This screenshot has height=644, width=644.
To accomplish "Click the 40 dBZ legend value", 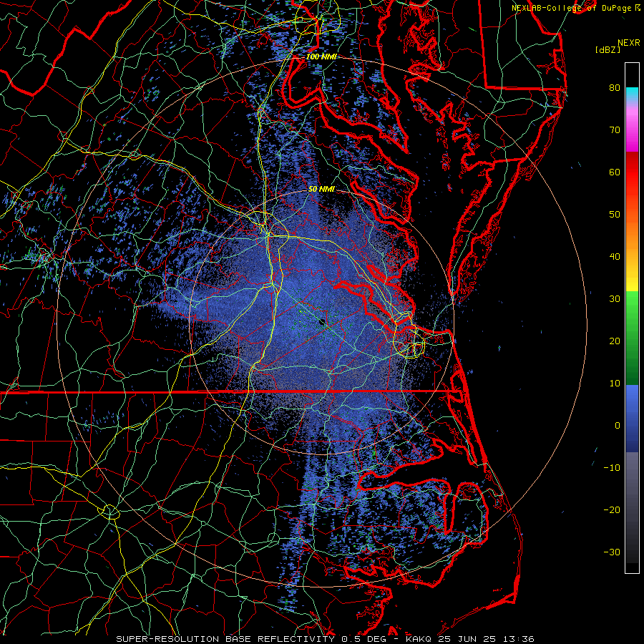I will pos(615,257).
